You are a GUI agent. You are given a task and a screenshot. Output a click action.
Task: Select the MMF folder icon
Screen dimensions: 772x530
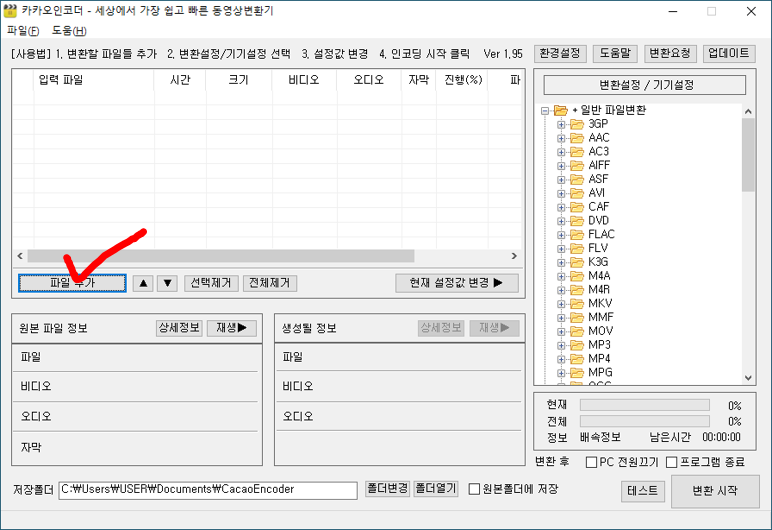pos(577,317)
